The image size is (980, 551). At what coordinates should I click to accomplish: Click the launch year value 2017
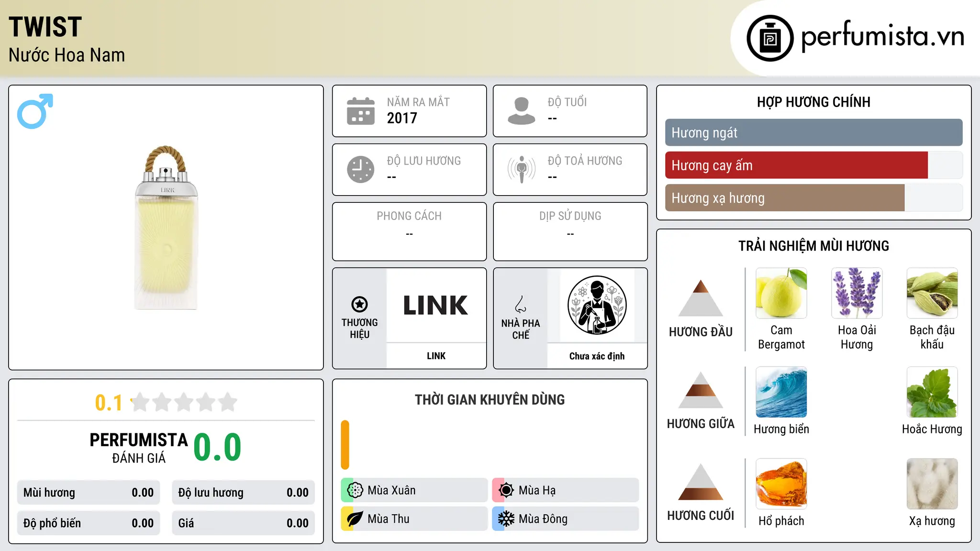tap(402, 118)
